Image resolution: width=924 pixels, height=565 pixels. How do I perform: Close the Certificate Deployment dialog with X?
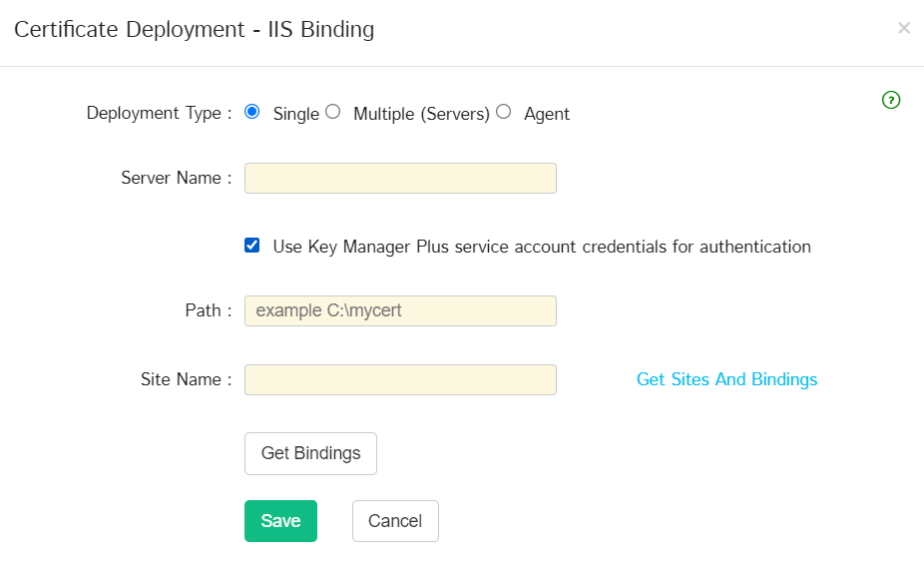(x=904, y=28)
